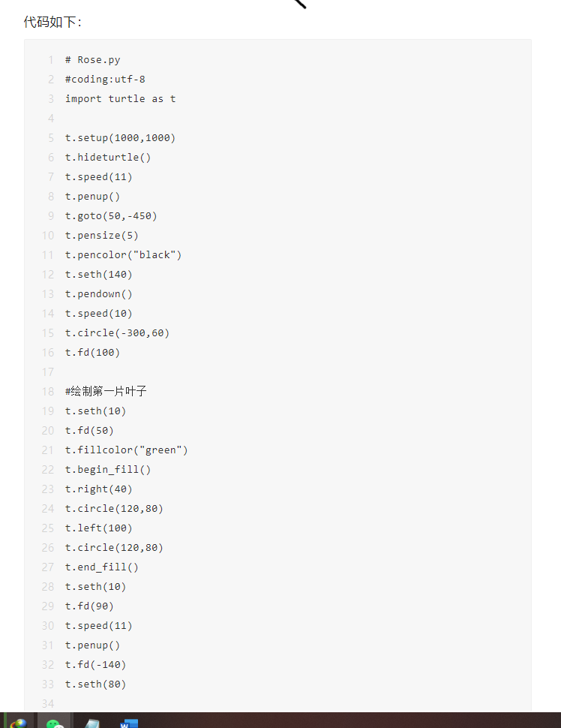Click the t.pencolor("black") line
561x728 pixels.
point(123,255)
